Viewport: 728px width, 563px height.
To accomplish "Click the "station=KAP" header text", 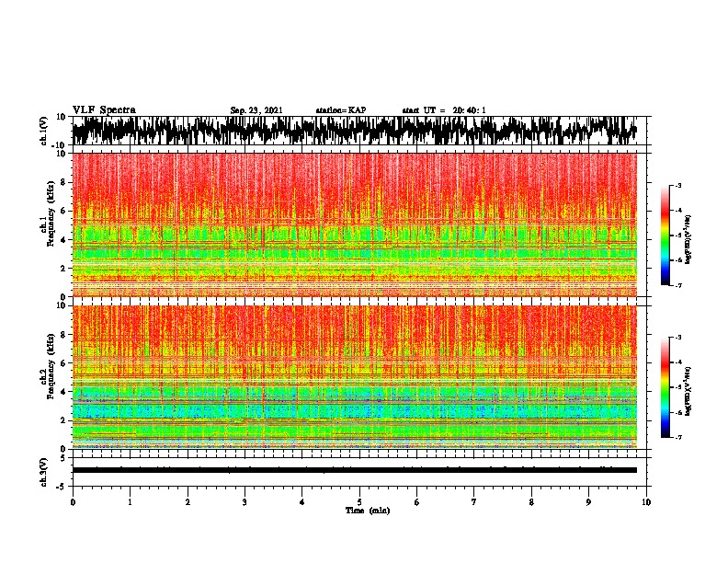I will (341, 110).
